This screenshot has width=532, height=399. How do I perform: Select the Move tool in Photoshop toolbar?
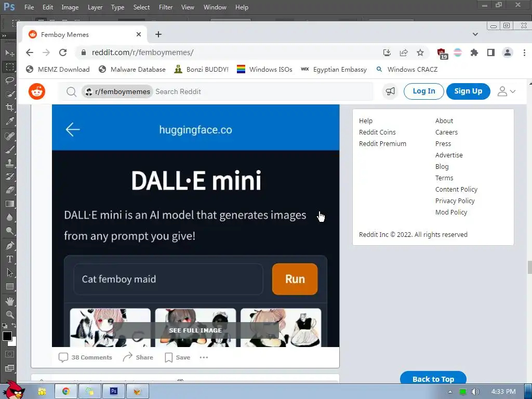(x=9, y=53)
